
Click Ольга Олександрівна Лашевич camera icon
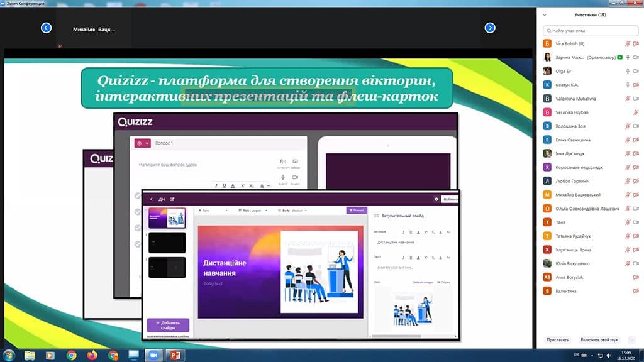[636, 209]
